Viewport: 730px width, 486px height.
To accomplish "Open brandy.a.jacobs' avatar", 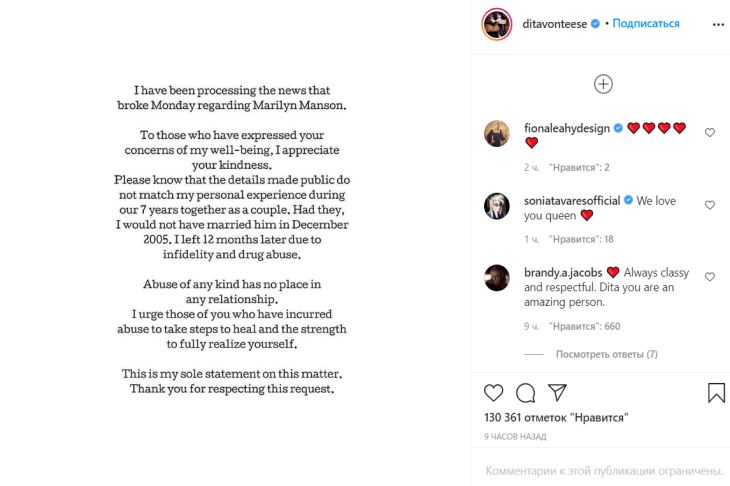I will pos(497,278).
